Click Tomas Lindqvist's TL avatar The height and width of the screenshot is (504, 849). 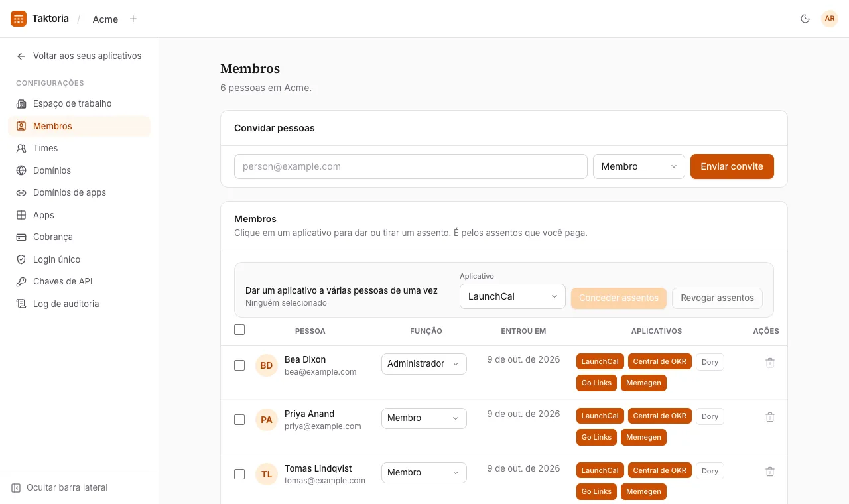(x=267, y=474)
